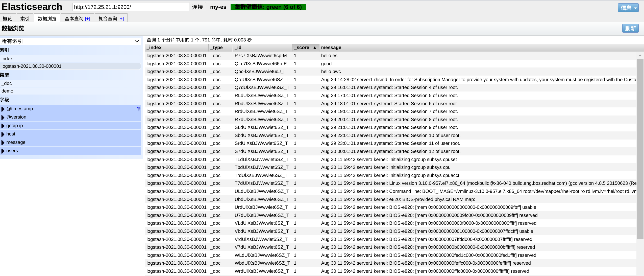Switch to the 索引 tab
The height and width of the screenshot is (276, 644).
(x=25, y=19)
